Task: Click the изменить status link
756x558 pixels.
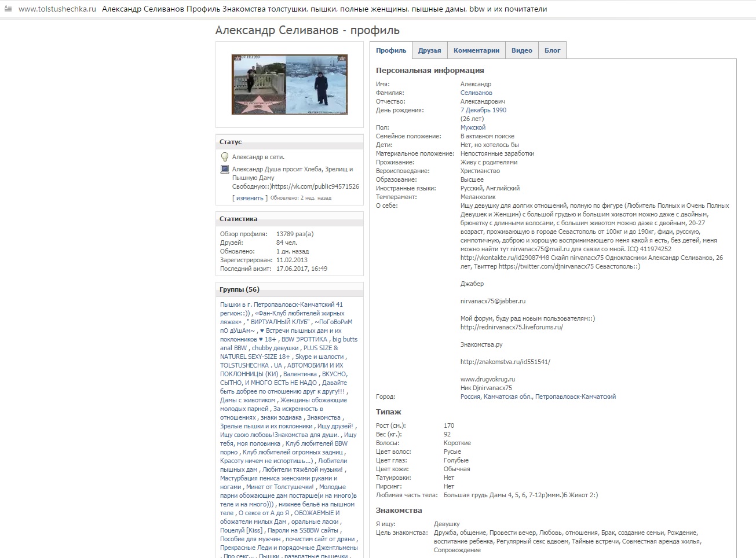Action: pyautogui.click(x=250, y=198)
